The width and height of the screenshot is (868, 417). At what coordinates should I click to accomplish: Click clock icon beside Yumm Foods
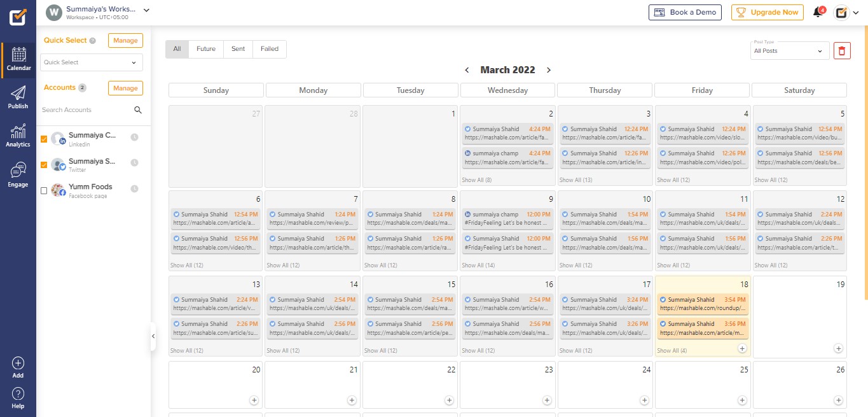click(x=134, y=188)
